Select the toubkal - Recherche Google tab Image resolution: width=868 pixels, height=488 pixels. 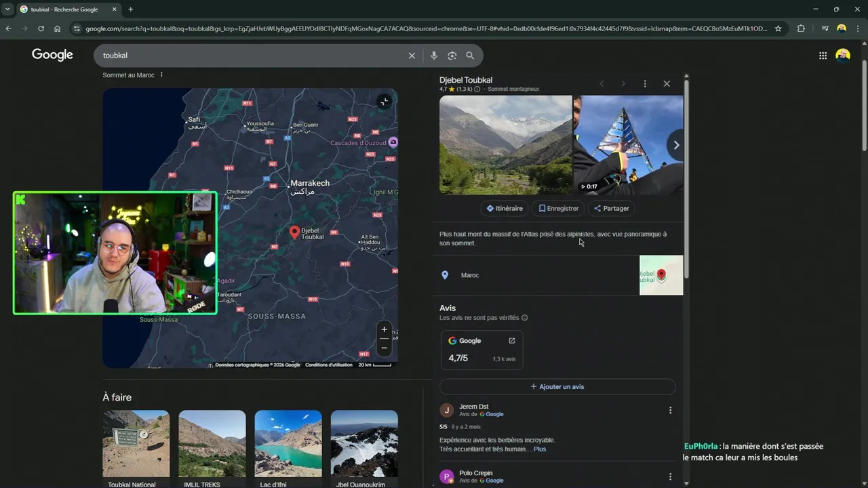(64, 9)
